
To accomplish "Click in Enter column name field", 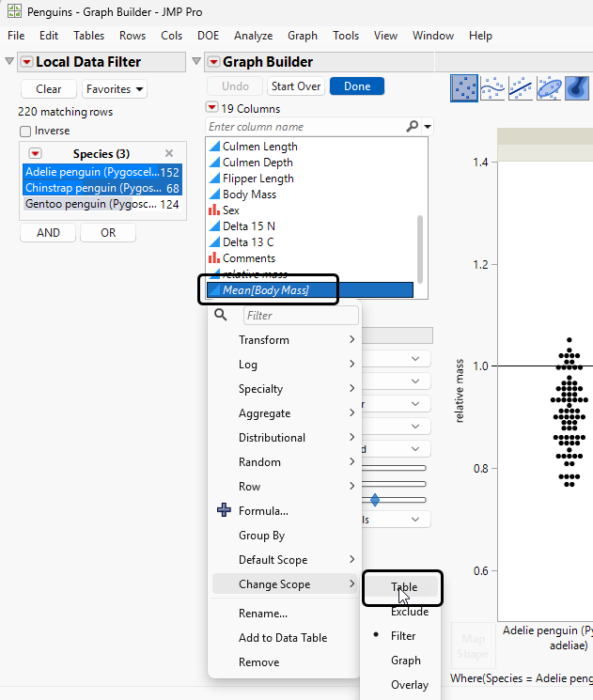I will 305,127.
